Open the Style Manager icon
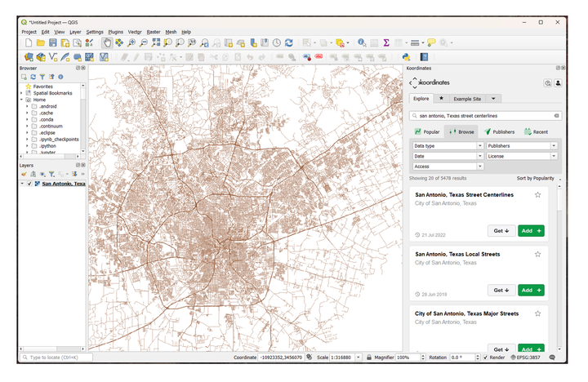Image resolution: width=588 pixels, height=382 pixels. [x=89, y=42]
